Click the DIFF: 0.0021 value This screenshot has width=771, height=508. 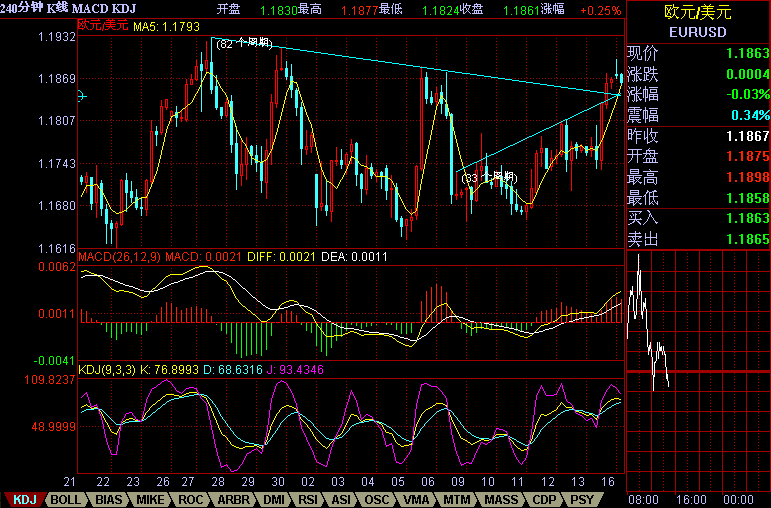[281, 257]
